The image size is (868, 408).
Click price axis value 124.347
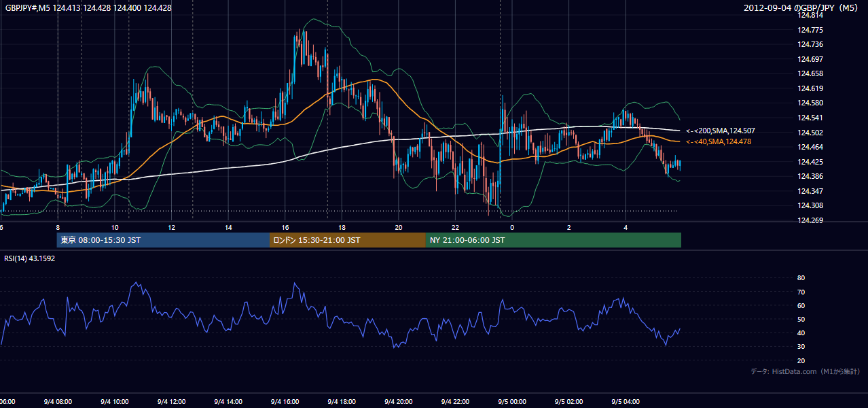tap(811, 191)
